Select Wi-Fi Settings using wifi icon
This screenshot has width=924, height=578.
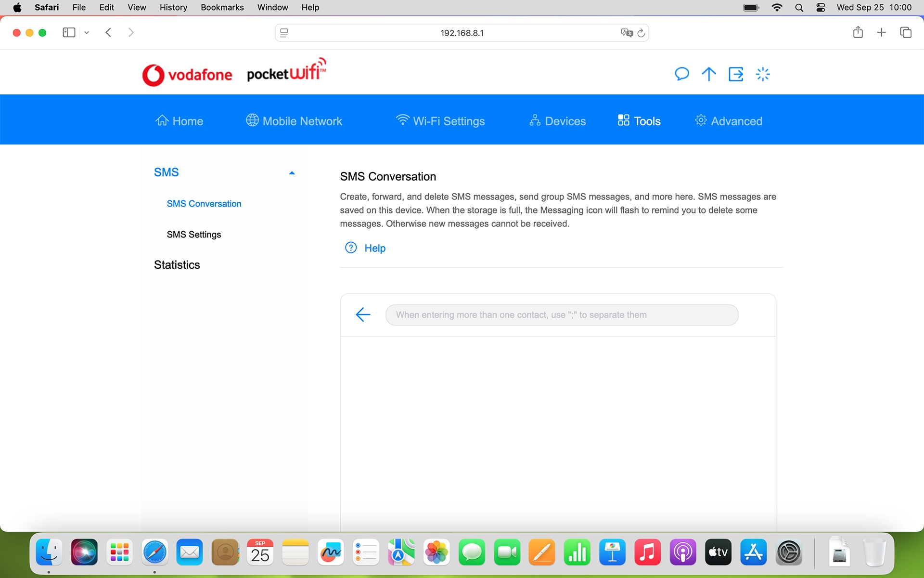(402, 120)
